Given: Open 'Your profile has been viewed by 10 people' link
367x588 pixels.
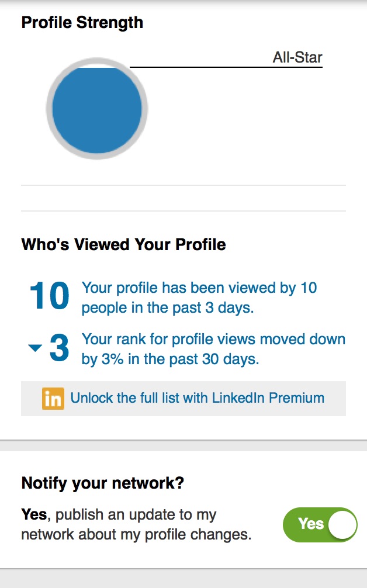Looking at the screenshot, I should [199, 298].
